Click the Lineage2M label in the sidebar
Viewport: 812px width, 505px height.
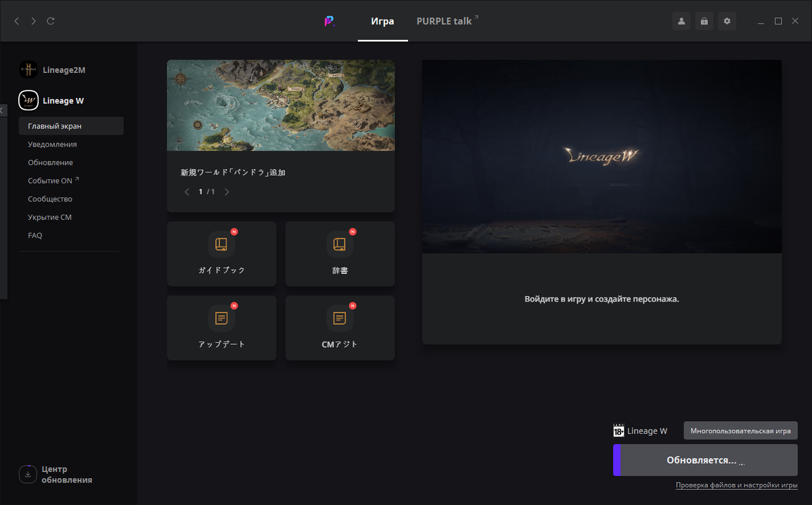click(64, 70)
